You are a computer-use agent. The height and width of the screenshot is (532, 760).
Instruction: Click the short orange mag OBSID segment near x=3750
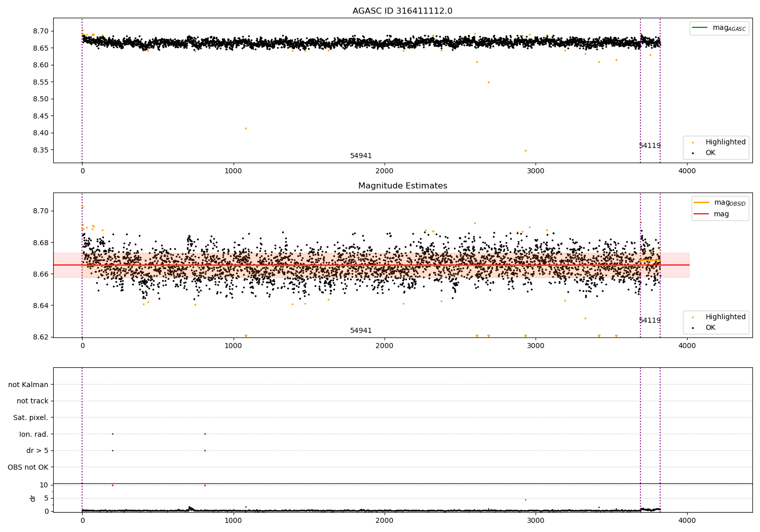coord(650,260)
